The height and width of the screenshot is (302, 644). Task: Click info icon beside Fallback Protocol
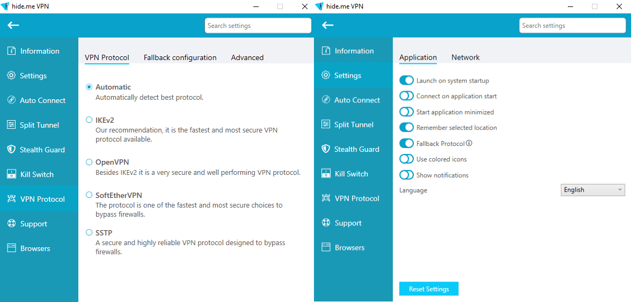tap(469, 143)
